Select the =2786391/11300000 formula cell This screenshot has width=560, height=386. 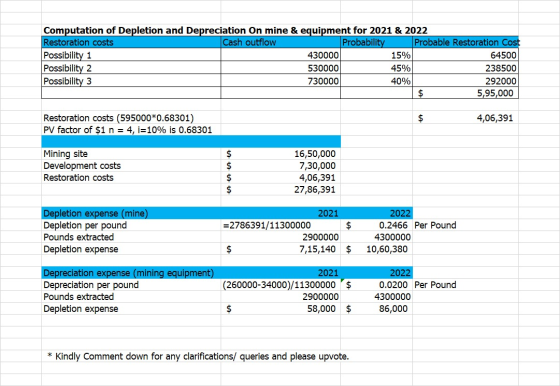click(267, 225)
